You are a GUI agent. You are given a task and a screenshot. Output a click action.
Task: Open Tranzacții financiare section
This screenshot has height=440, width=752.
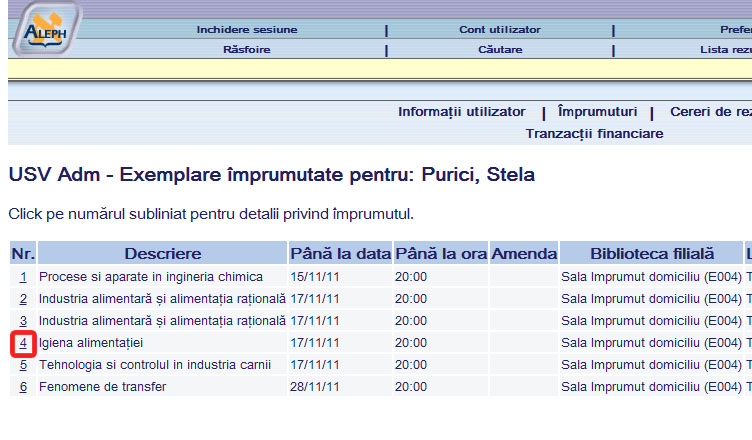point(594,133)
